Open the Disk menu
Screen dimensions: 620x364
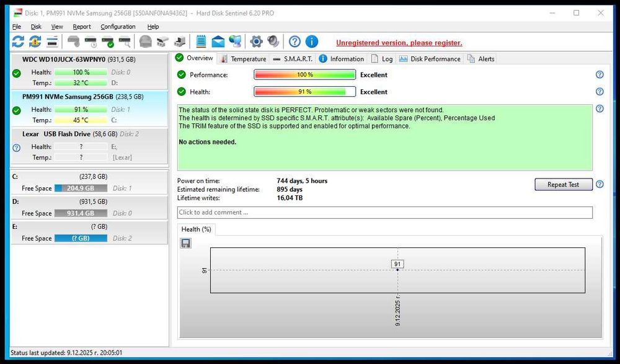pyautogui.click(x=36, y=27)
